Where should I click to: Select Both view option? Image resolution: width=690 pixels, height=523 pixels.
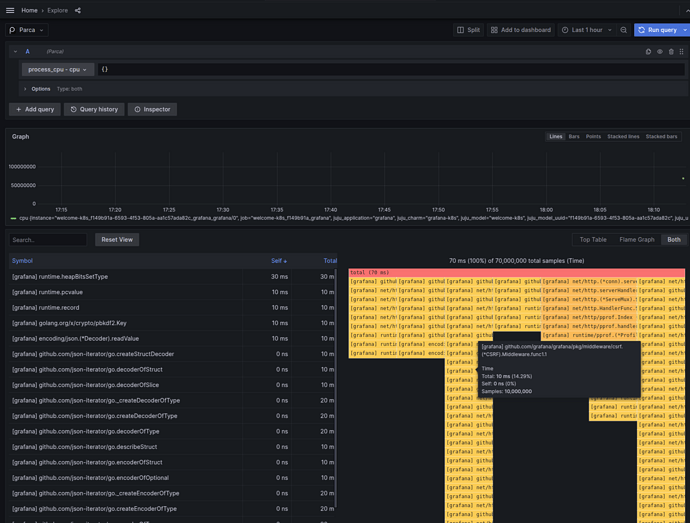click(674, 239)
